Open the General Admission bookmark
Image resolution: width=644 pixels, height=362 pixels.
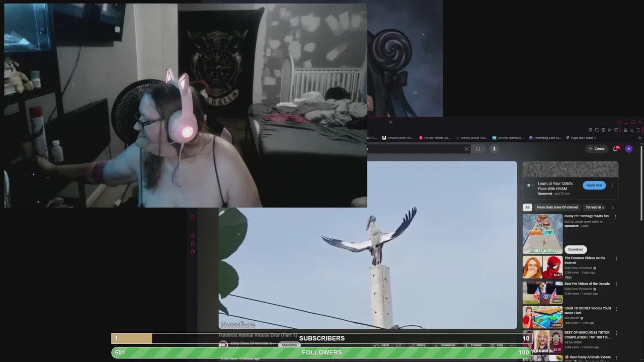point(508,138)
